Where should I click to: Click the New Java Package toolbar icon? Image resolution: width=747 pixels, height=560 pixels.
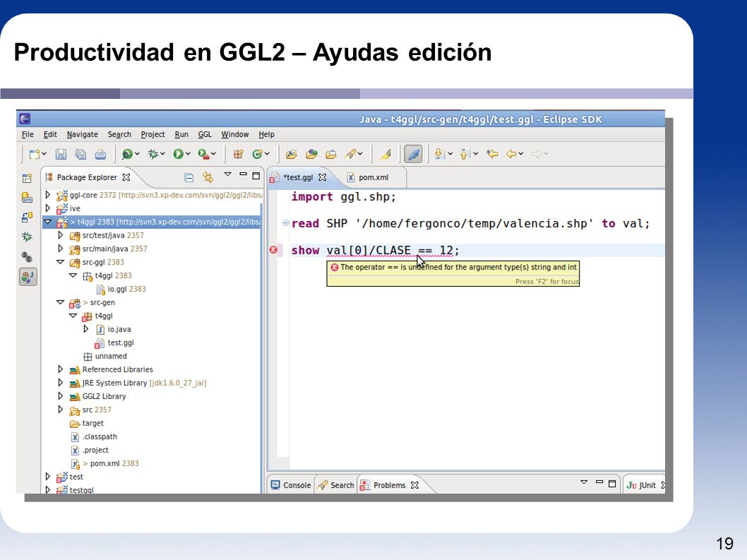click(238, 154)
